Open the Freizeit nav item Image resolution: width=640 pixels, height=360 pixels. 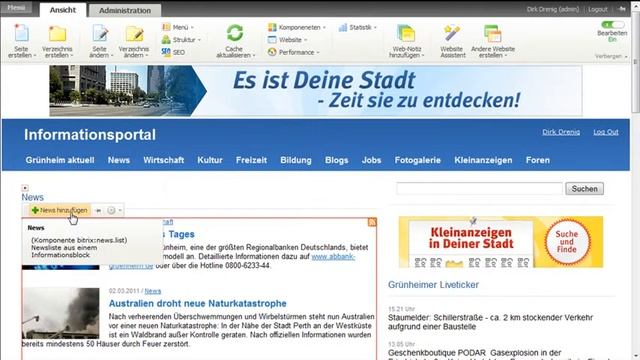[251, 160]
